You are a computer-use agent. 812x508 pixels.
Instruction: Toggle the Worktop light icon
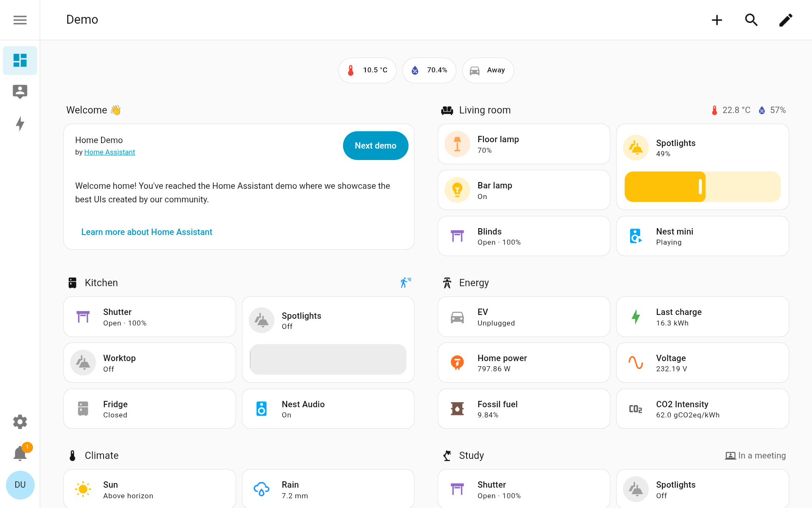tap(83, 363)
